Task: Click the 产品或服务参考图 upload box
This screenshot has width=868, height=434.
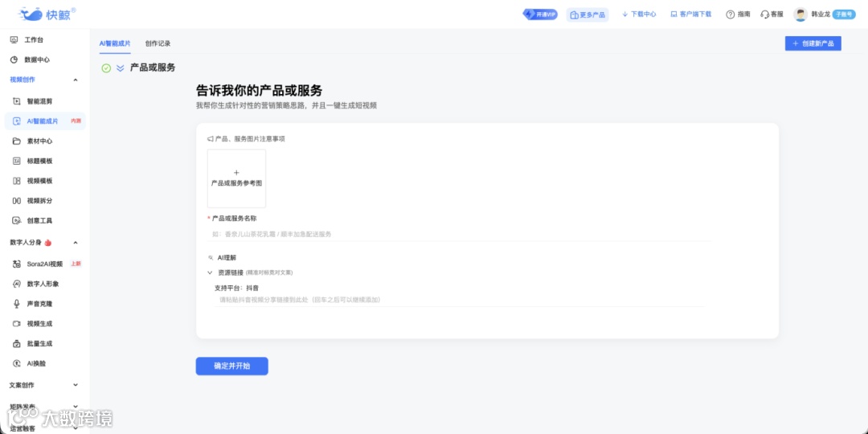Action: tap(236, 178)
